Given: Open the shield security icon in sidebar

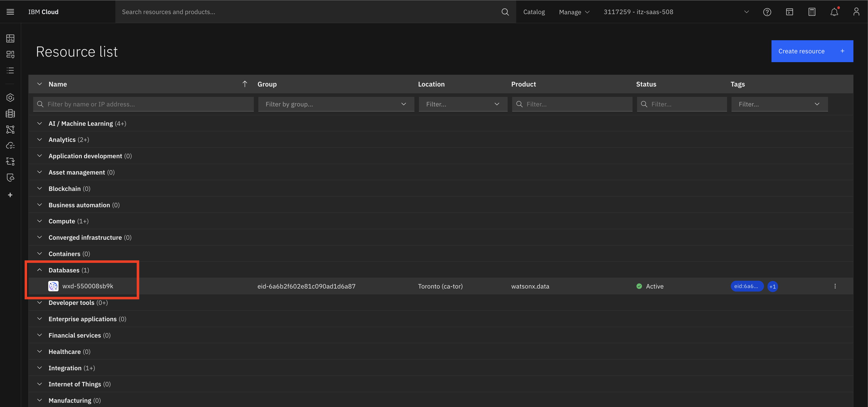Looking at the screenshot, I should (10, 177).
